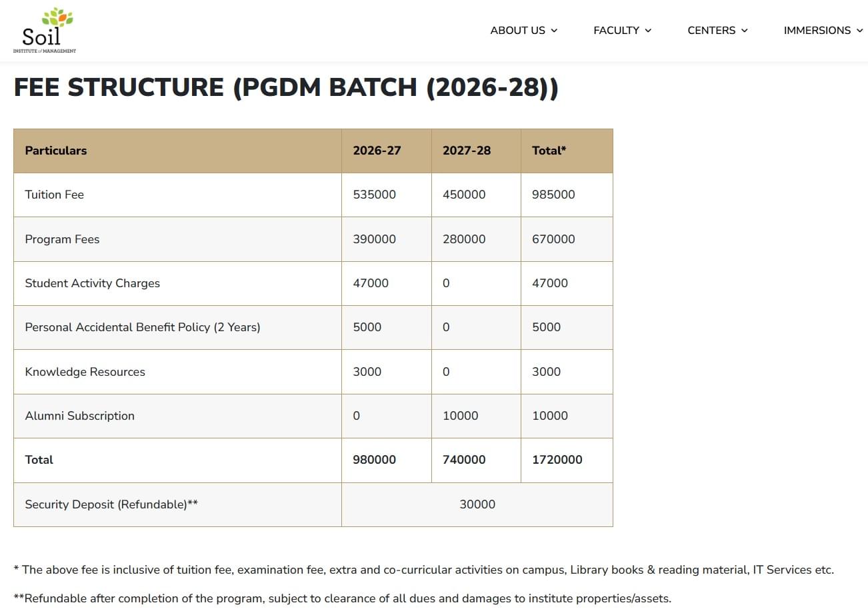The height and width of the screenshot is (613, 868).
Task: Select the grand total value 1720000
Action: click(557, 460)
